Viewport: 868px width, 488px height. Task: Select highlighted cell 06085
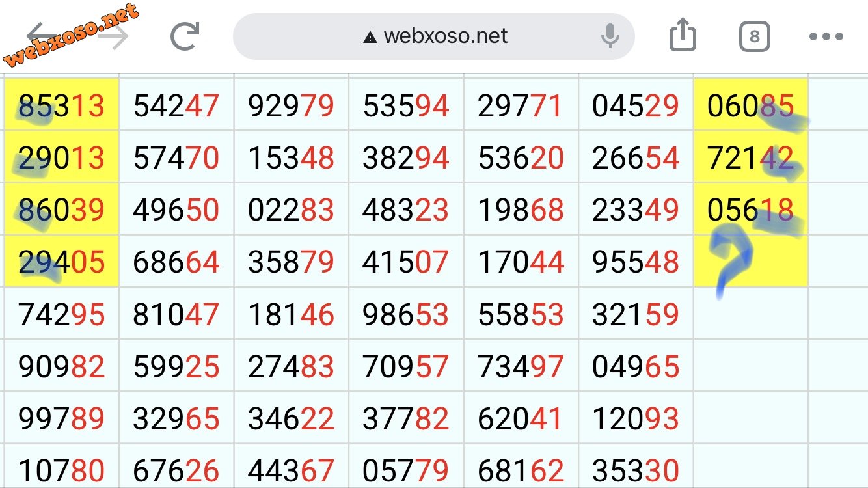point(751,105)
